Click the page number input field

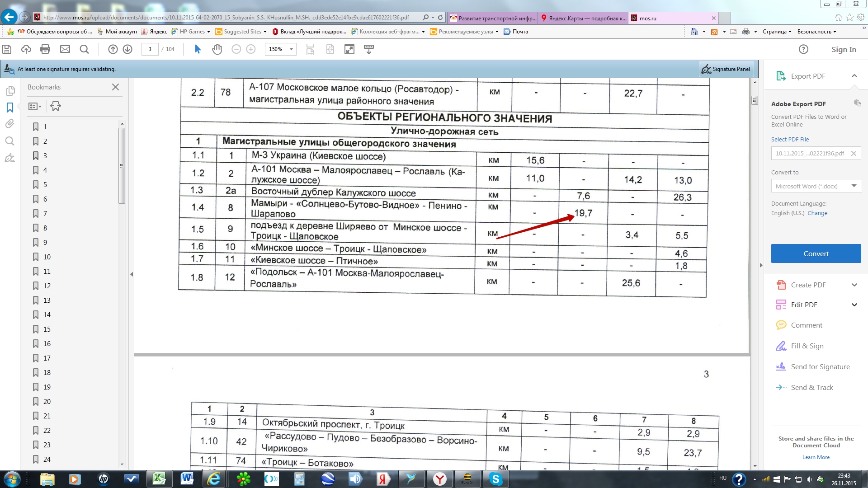tap(150, 49)
